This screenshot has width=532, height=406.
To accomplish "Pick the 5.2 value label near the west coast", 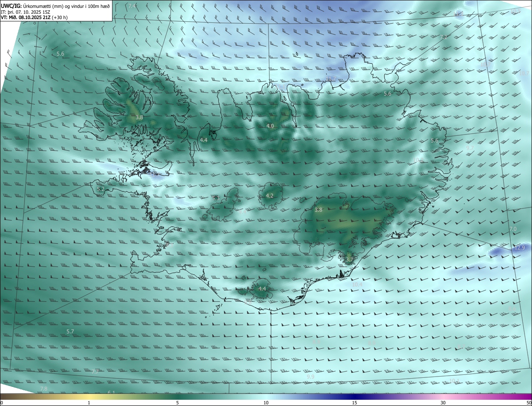I will pos(101,189).
